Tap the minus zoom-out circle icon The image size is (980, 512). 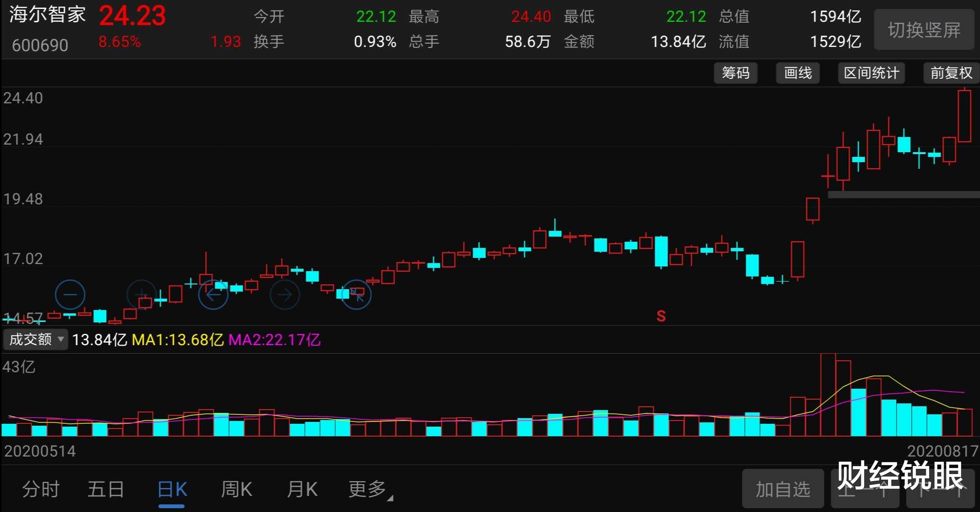(70, 295)
